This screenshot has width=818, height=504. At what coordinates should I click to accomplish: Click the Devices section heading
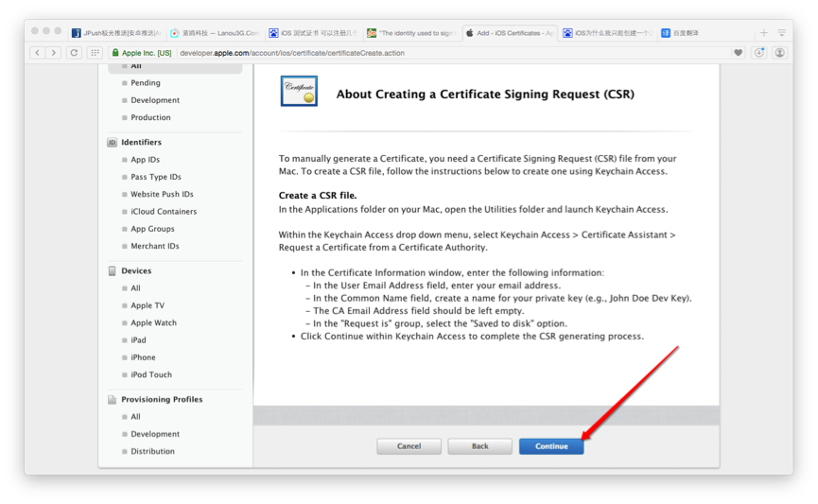(136, 270)
